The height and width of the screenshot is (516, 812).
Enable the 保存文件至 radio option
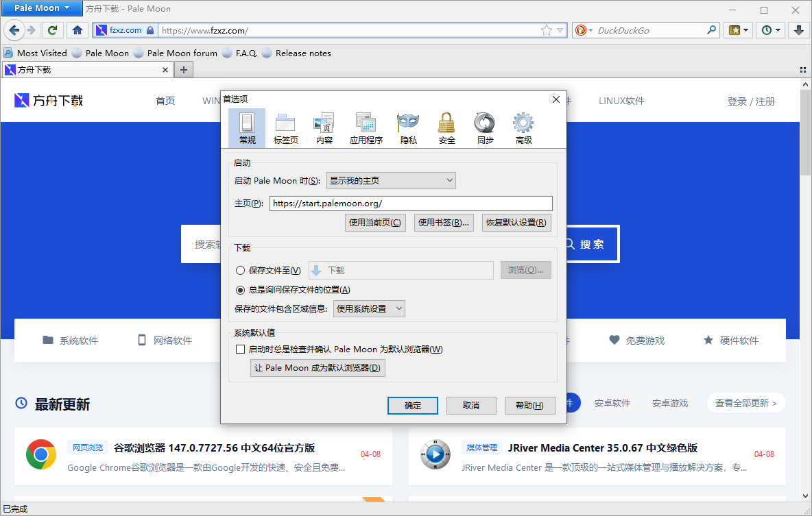[x=241, y=270]
